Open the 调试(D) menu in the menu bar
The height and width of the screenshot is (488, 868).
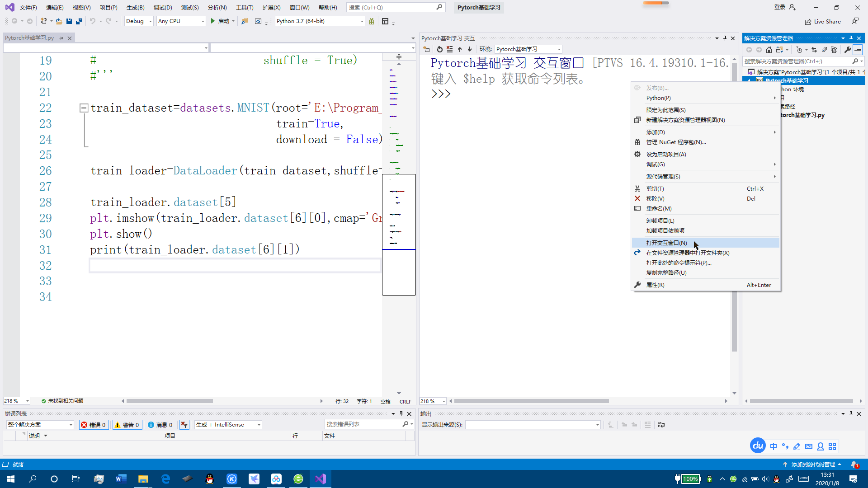(x=162, y=8)
